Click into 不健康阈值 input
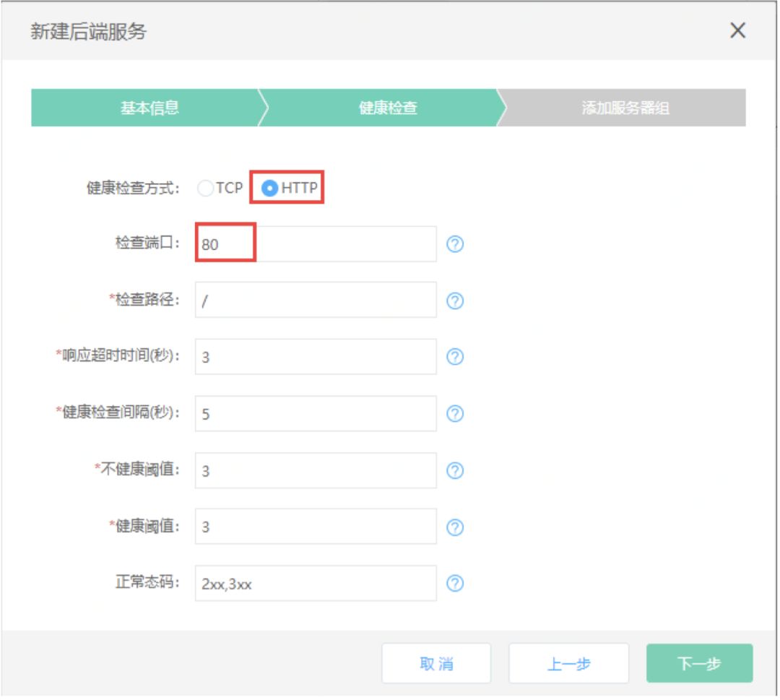780x700 pixels. click(316, 470)
